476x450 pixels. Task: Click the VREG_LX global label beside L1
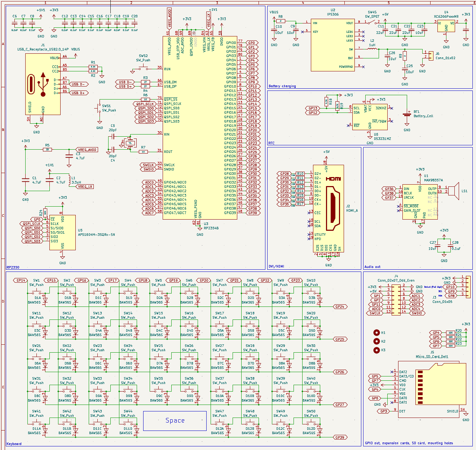click(85, 186)
